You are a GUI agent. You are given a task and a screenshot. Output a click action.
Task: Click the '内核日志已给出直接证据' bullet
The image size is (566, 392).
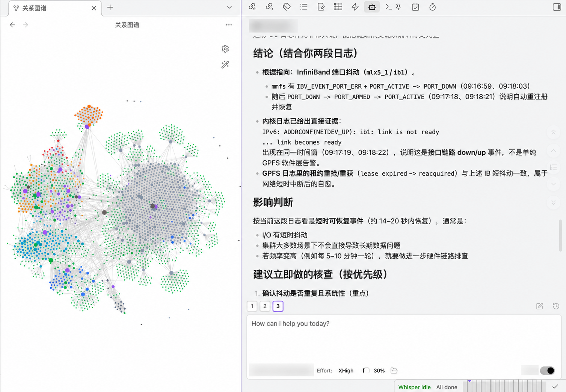tap(302, 121)
